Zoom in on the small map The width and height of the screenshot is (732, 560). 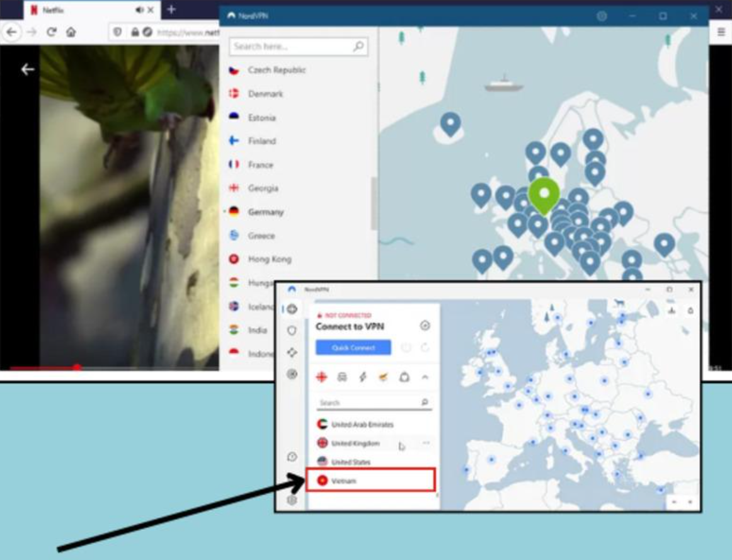(690, 502)
